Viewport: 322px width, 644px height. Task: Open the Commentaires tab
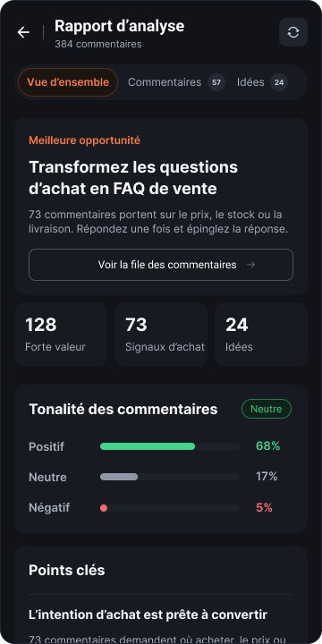point(176,82)
